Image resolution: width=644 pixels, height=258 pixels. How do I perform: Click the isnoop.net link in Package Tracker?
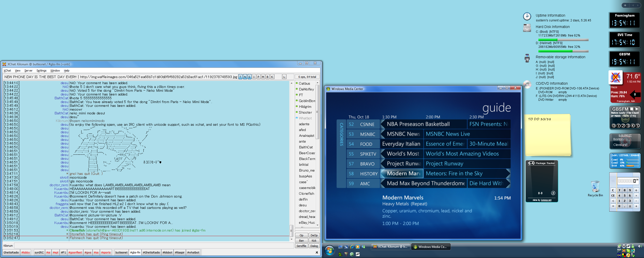tap(546, 200)
